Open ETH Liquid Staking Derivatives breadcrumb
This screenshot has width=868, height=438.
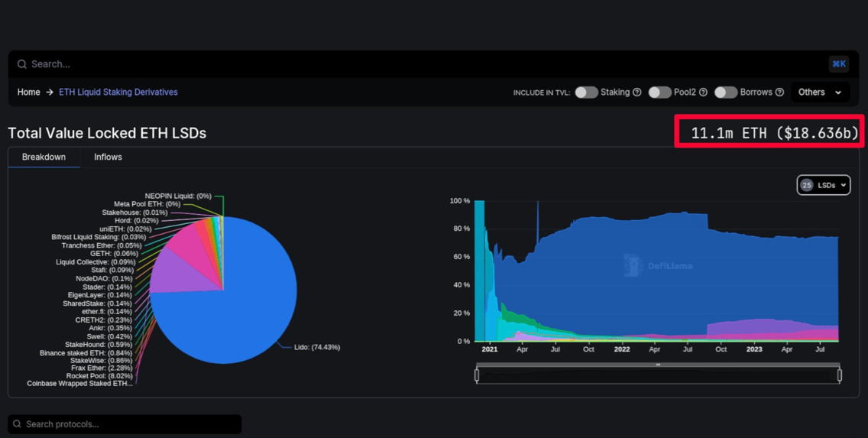[118, 92]
